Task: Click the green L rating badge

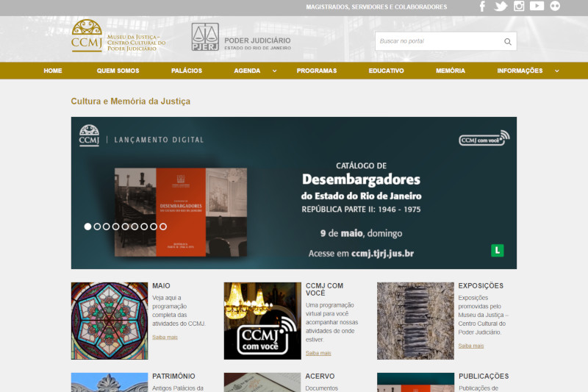Action: coord(498,250)
